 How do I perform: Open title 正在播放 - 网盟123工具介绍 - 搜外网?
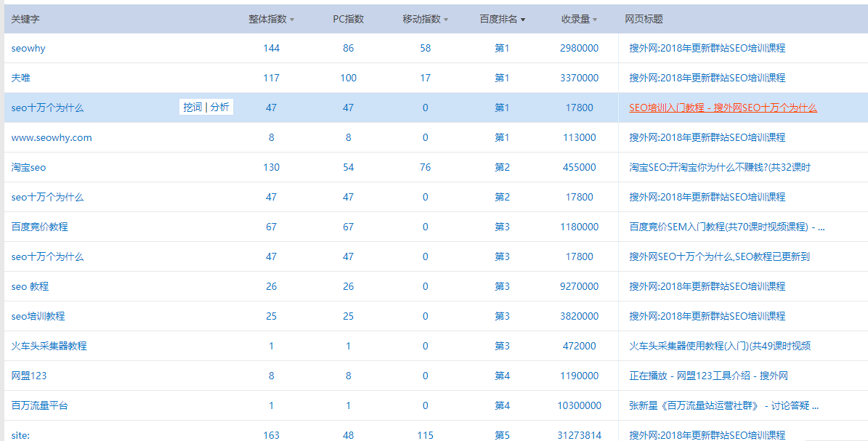(709, 376)
